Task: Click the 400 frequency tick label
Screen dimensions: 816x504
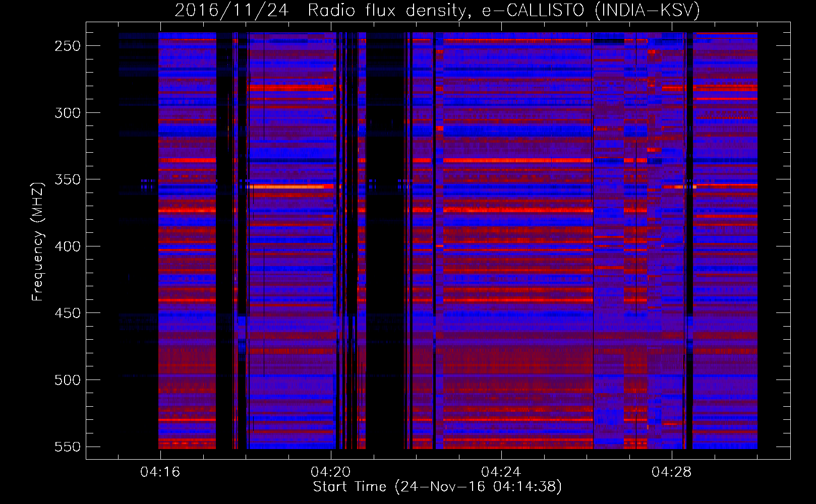Action: [x=68, y=246]
